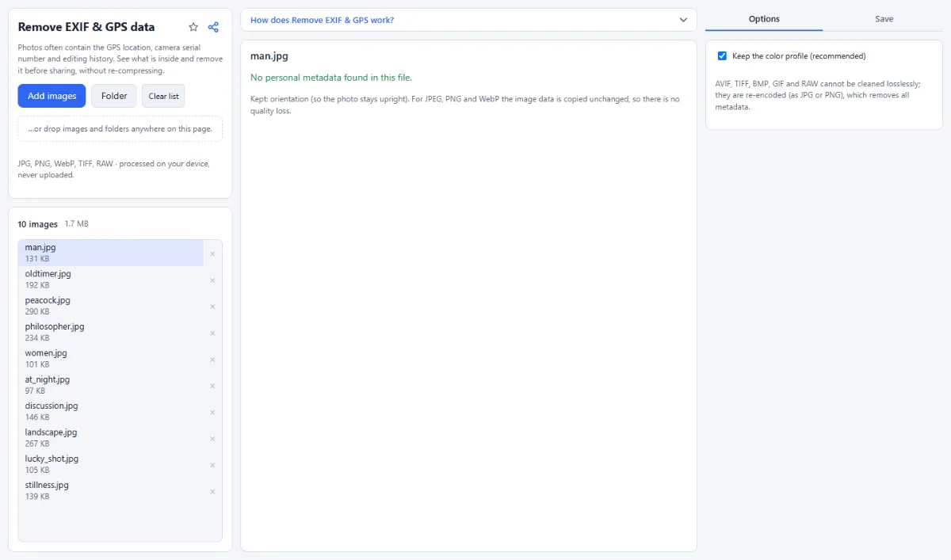Screen dimensions: 951x560
Task: Choose a Folder to add
Action: pyautogui.click(x=114, y=96)
